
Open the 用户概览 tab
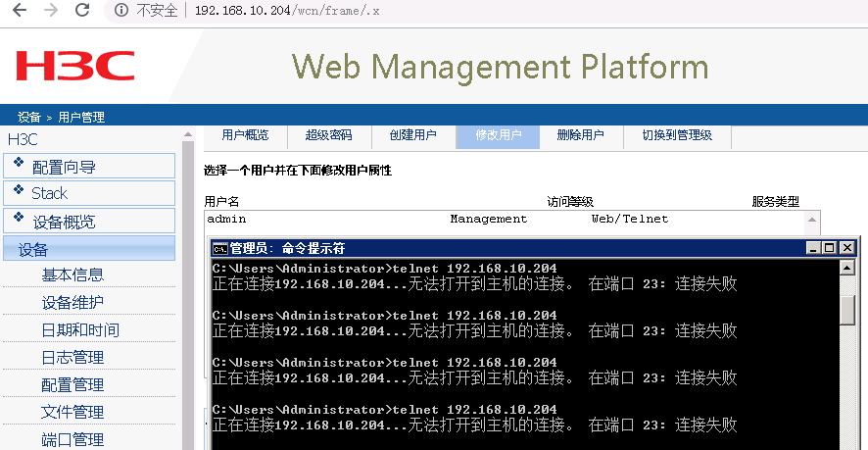tap(245, 135)
